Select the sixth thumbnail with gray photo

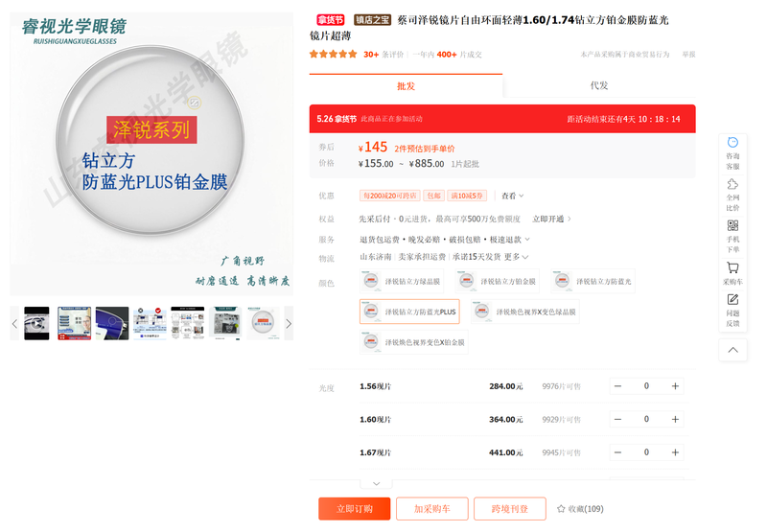point(225,323)
